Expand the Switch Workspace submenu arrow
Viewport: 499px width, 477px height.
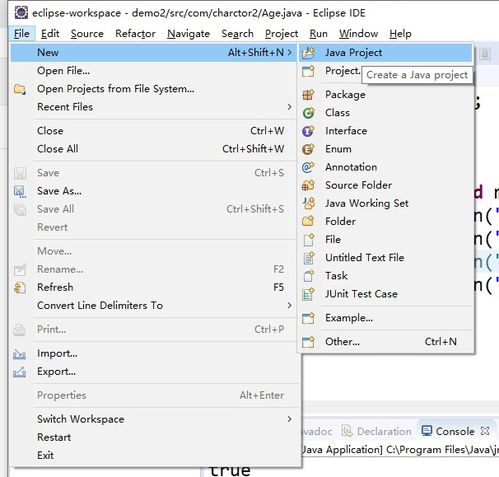point(289,419)
